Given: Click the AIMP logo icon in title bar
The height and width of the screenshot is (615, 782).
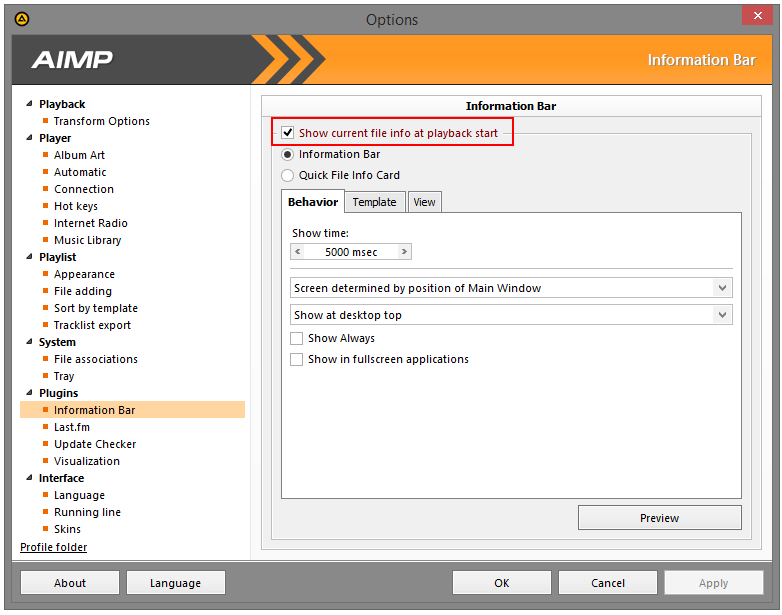Looking at the screenshot, I should (22, 19).
